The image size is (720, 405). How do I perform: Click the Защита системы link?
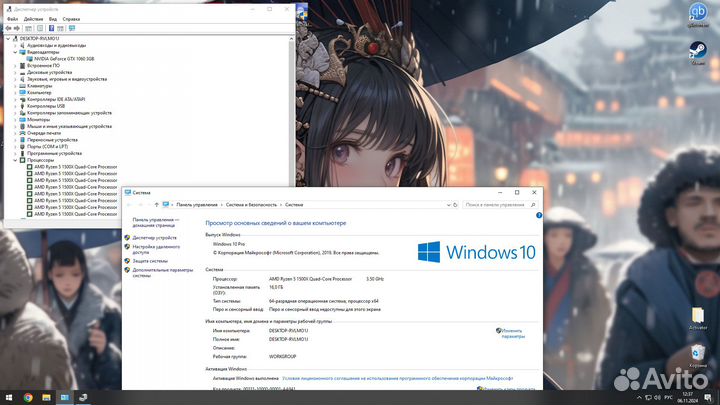click(x=150, y=260)
